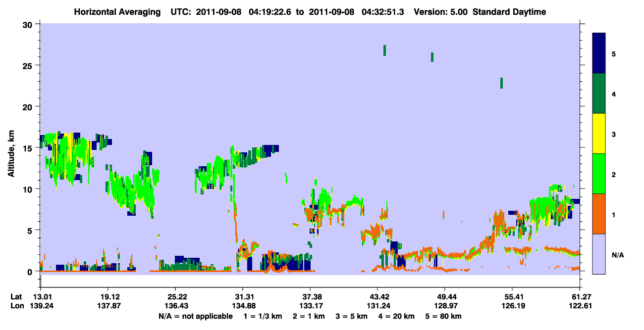The width and height of the screenshot is (644, 330).
Task: Click longitude value 134.88
Action: (x=243, y=306)
